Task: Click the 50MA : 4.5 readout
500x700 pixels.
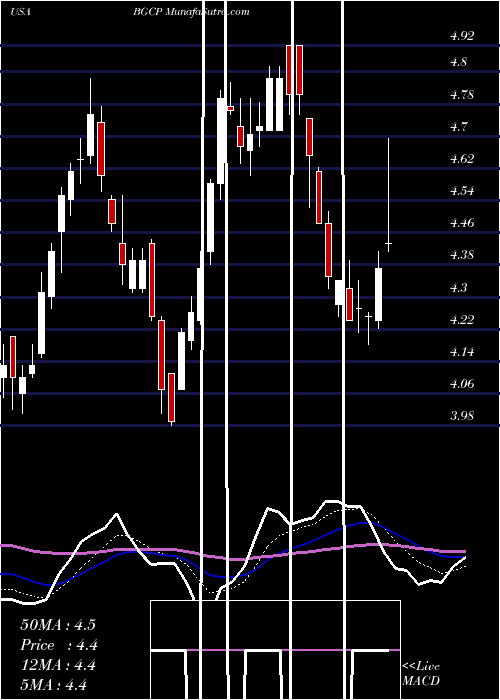Action: click(58, 625)
